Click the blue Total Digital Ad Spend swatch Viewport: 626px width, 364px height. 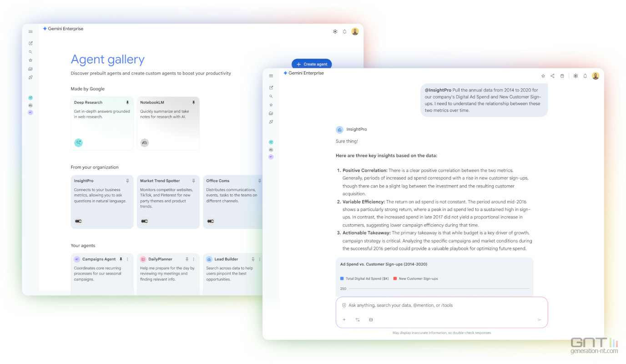coord(342,278)
